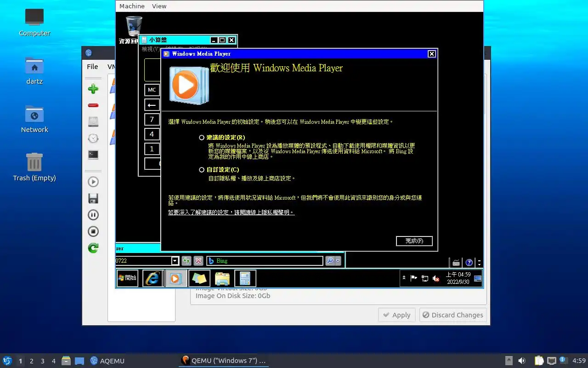Save VM state with floppy disk icon
This screenshot has width=588, height=368.
coord(93,198)
